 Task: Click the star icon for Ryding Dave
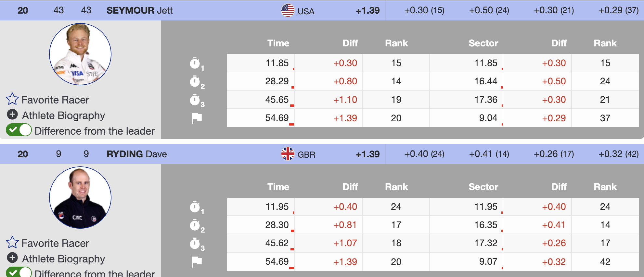tap(12, 243)
